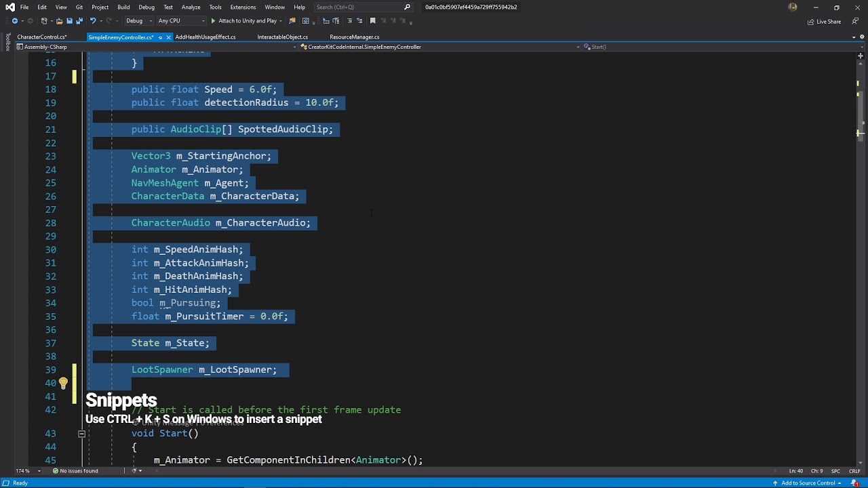Click the lightbulb quick actions icon

[x=63, y=383]
